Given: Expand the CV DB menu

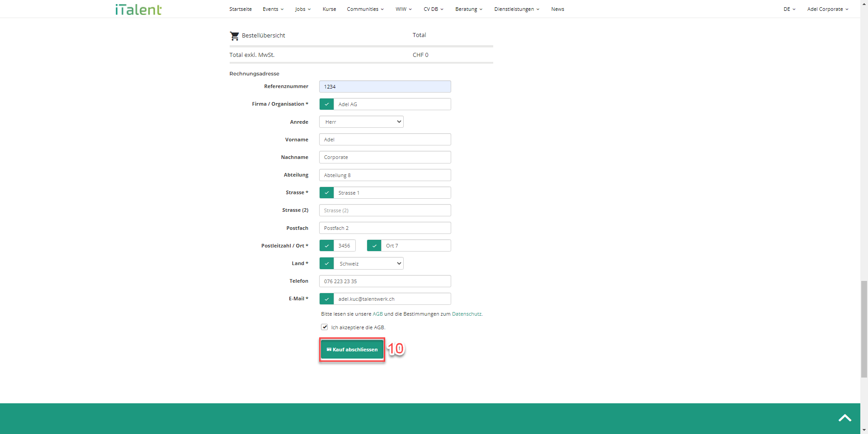Looking at the screenshot, I should 434,9.
